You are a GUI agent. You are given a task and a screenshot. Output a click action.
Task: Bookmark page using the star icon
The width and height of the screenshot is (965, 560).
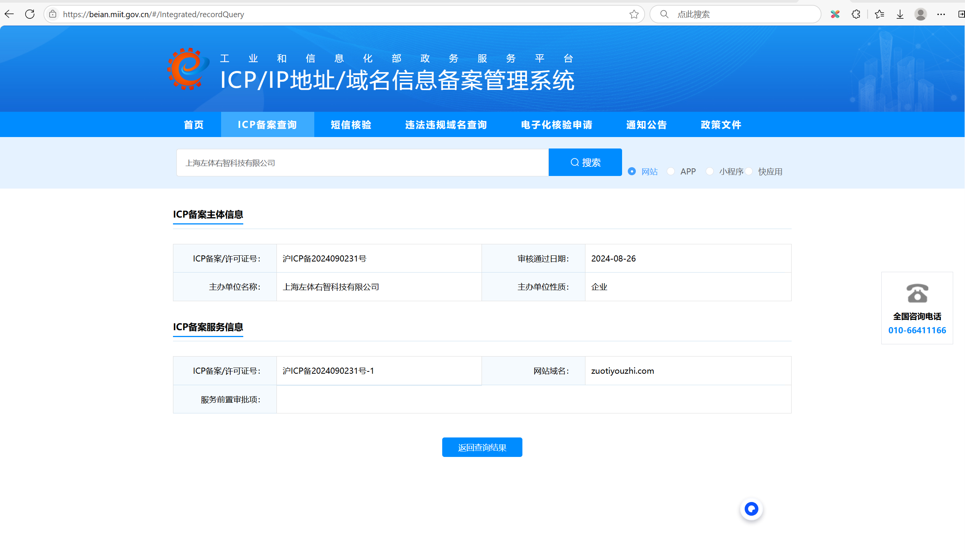(634, 14)
